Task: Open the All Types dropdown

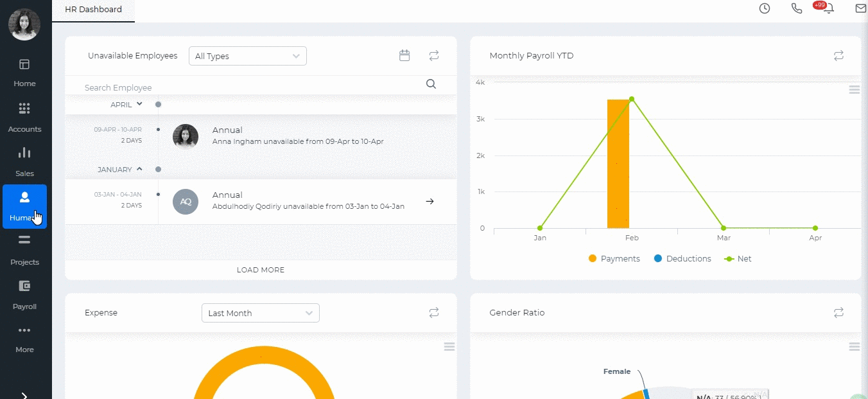Action: coord(247,56)
